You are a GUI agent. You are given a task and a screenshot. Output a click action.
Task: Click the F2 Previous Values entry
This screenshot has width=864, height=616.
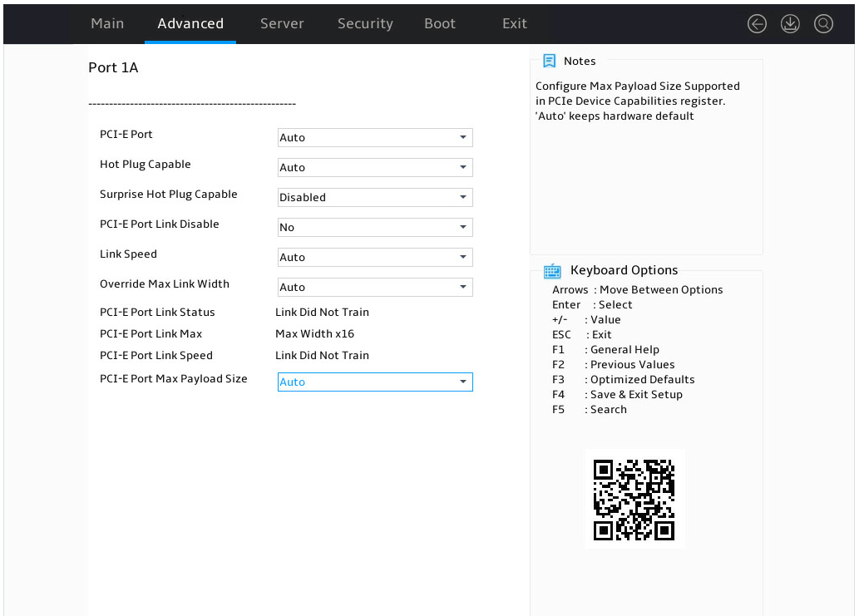(x=614, y=365)
